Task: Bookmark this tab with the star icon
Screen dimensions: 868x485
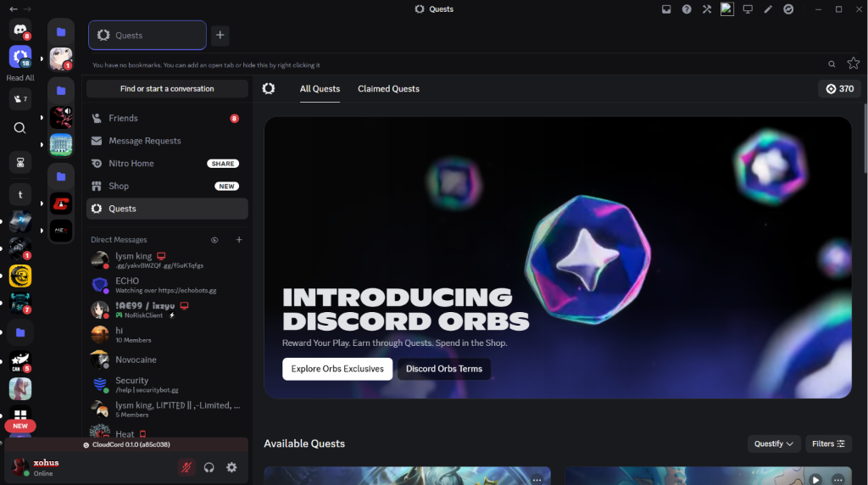Action: 853,63
